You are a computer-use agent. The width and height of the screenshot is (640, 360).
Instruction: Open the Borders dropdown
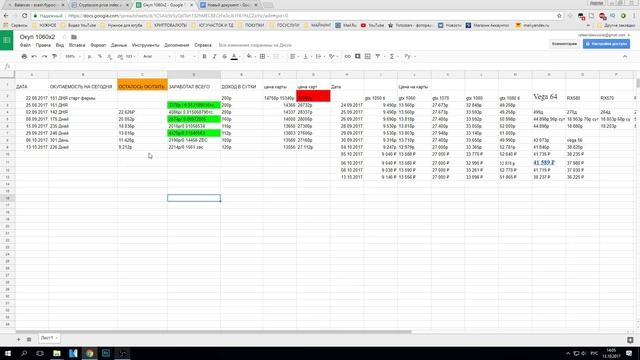click(x=264, y=56)
